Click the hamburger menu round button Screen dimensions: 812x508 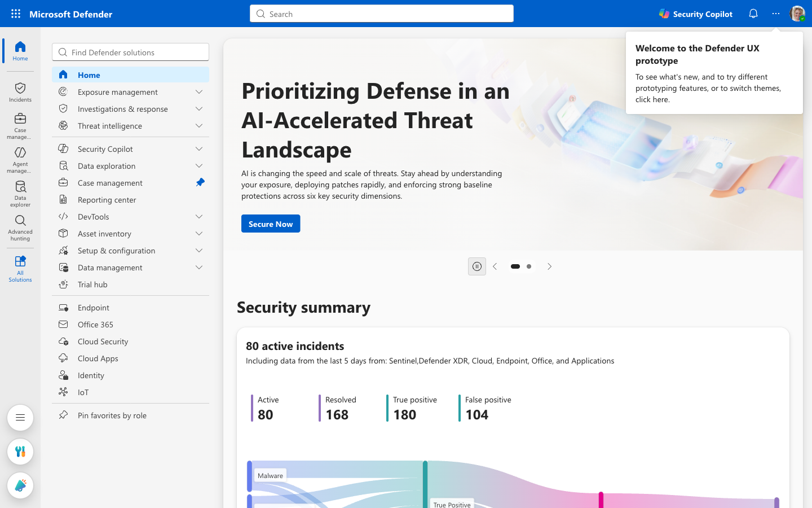[x=20, y=418]
